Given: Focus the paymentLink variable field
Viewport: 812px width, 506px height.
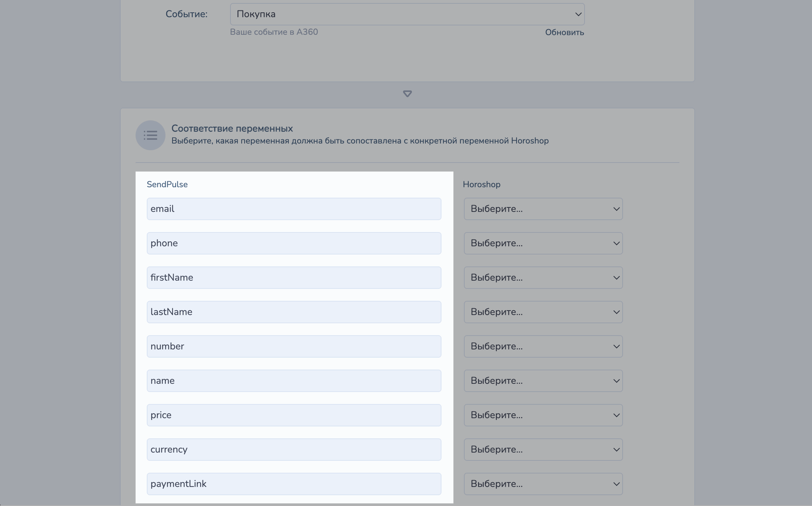Looking at the screenshot, I should click(294, 484).
